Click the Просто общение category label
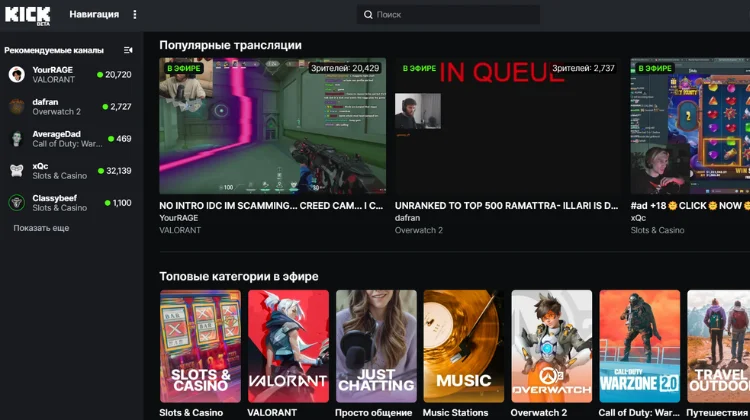 coord(374,413)
